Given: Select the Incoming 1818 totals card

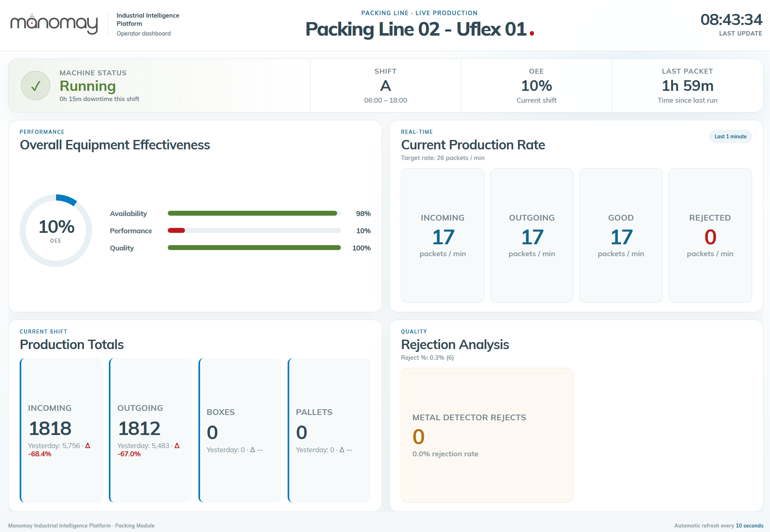Looking at the screenshot, I should point(61,430).
